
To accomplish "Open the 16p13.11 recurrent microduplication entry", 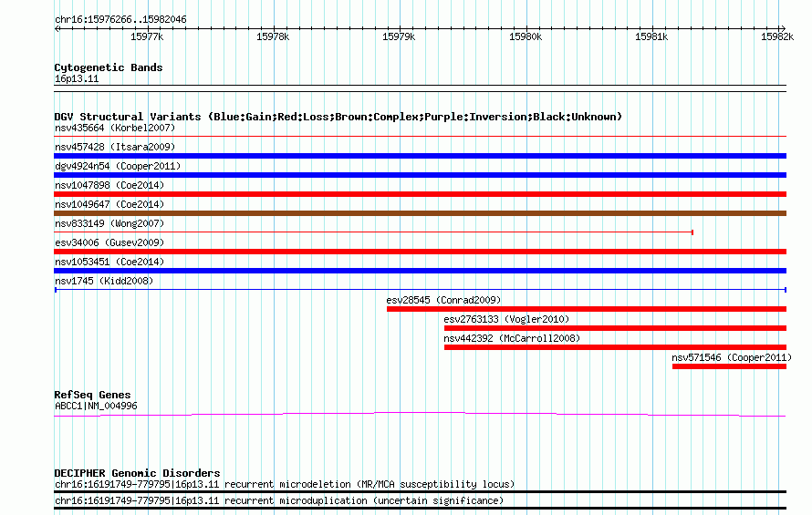I will pos(279,501).
